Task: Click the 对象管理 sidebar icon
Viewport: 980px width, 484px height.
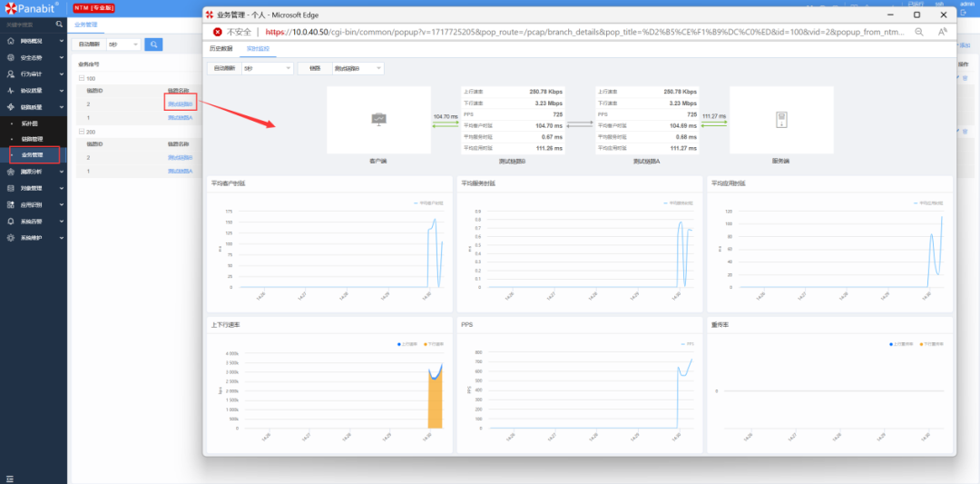Action: [x=11, y=188]
